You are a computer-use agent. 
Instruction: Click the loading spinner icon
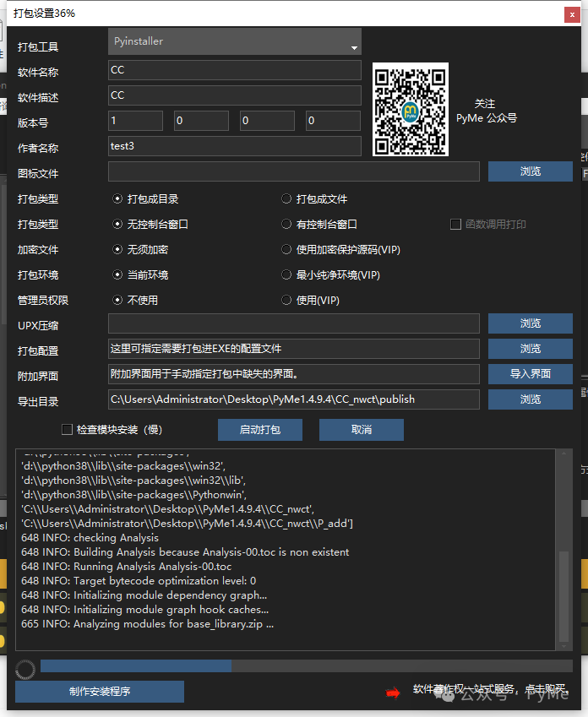25,669
